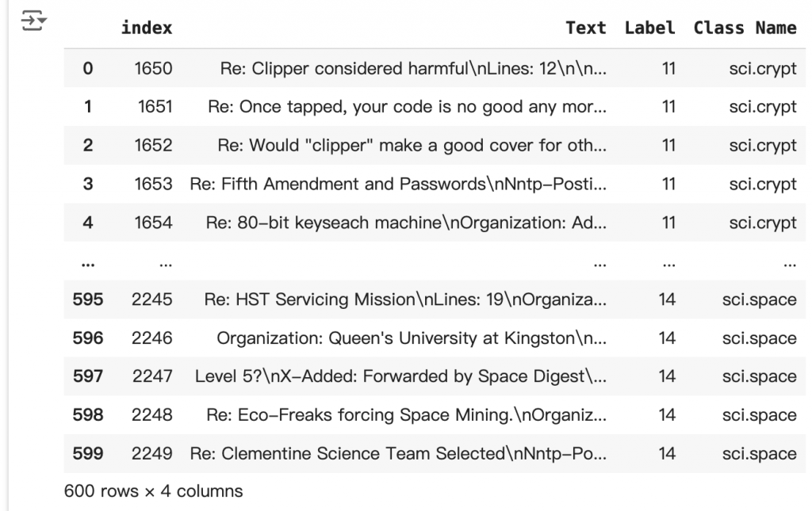812x511 pixels.
Task: Click row 1 Once tapped text cell
Action: click(407, 106)
